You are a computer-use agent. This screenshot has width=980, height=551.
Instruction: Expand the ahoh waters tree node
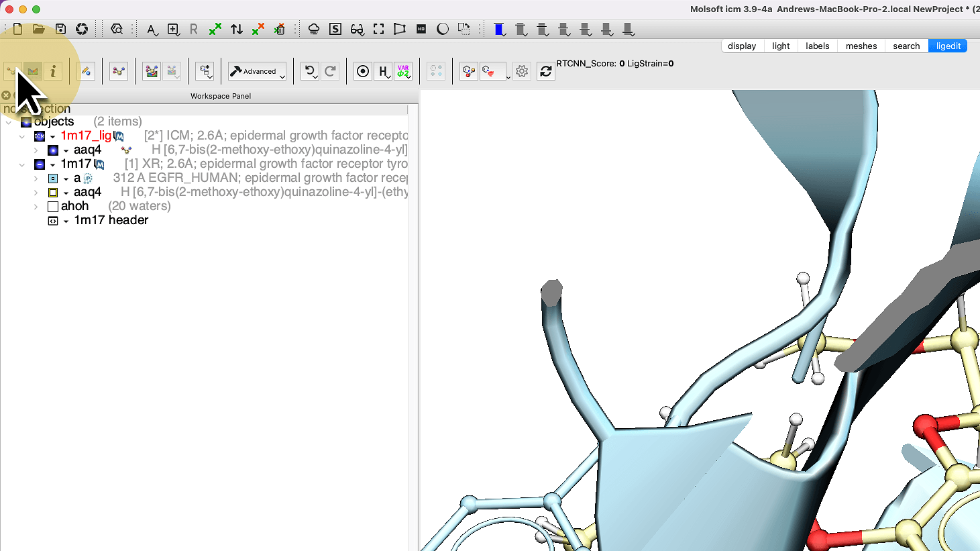pos(36,207)
